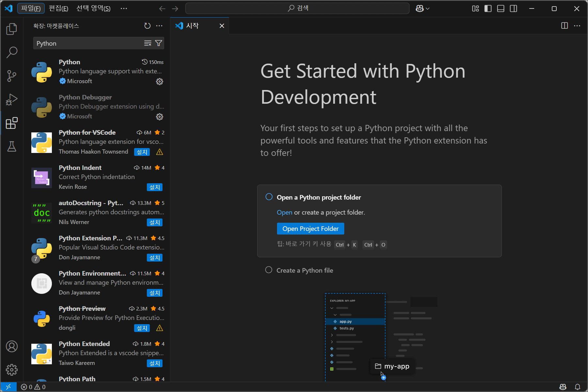Expand the hidden menu items ellipsis

124,8
